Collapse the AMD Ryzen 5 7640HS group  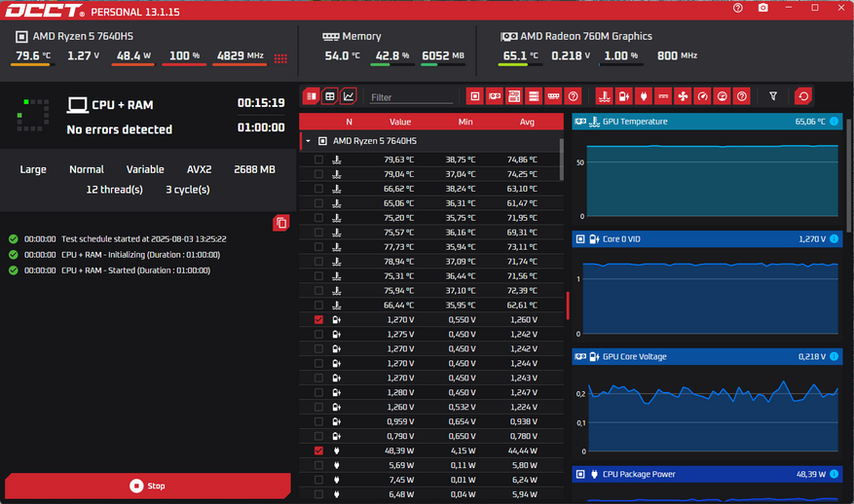tap(309, 141)
